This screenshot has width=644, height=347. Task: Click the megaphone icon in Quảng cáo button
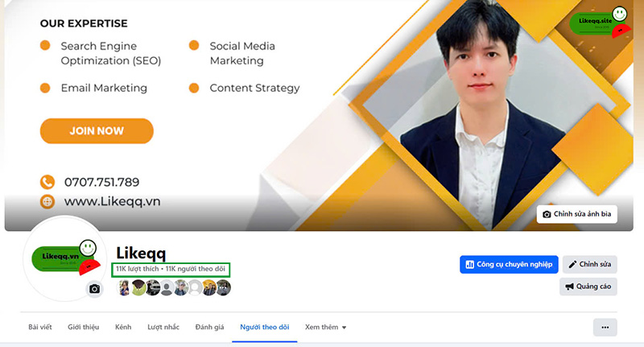coord(569,287)
